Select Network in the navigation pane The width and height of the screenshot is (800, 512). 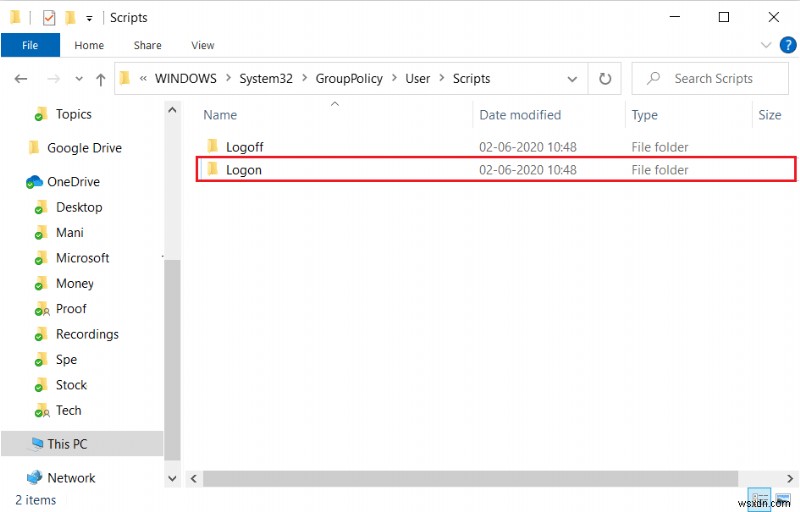point(71,478)
